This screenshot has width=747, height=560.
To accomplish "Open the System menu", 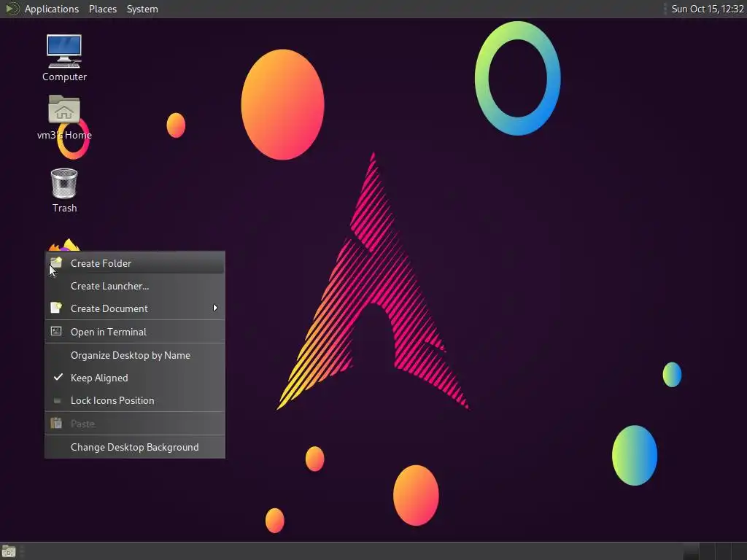I will pos(142,9).
